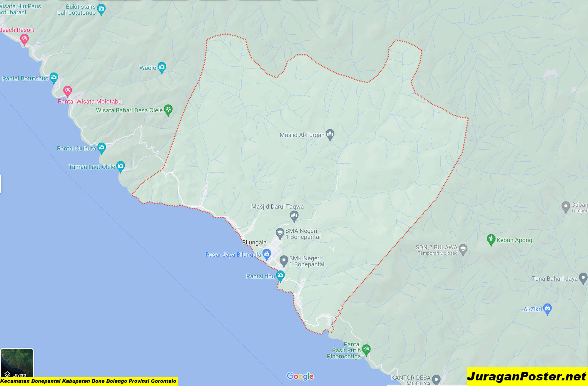The image size is (588, 386).
Task: Click the Pantai Oluhuta camera pin
Action: pyautogui.click(x=101, y=148)
